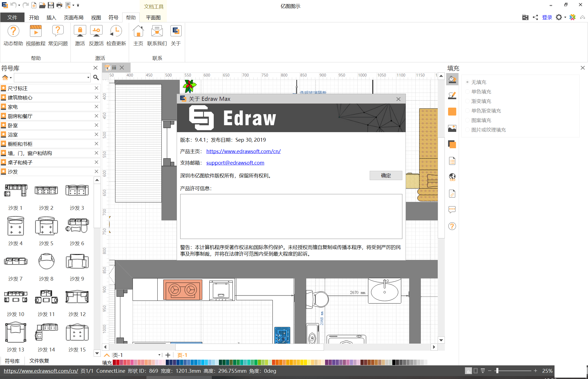Open the settings gear dropdown arrow

coord(565,17)
